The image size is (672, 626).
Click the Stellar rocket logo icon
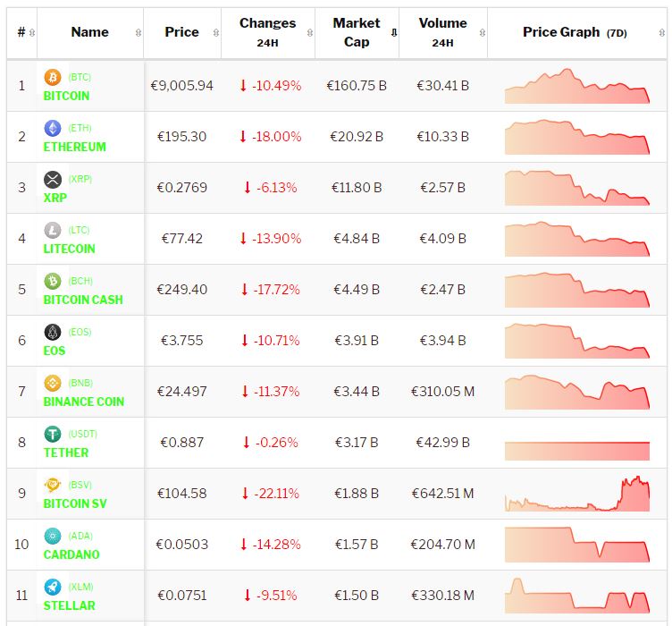53,588
